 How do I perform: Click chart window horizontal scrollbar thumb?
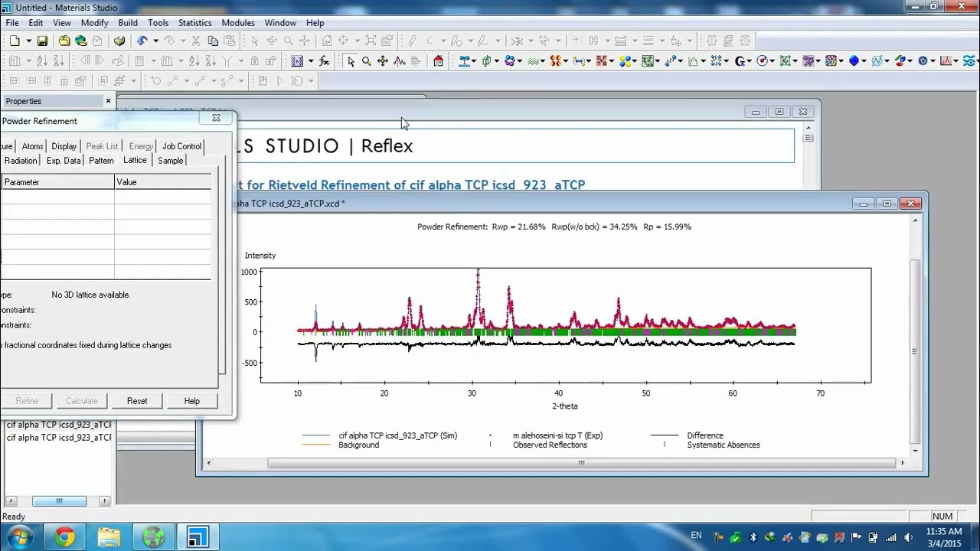[x=581, y=462]
